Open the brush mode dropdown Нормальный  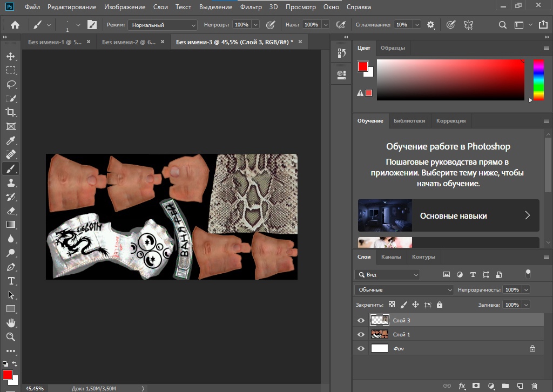click(163, 25)
